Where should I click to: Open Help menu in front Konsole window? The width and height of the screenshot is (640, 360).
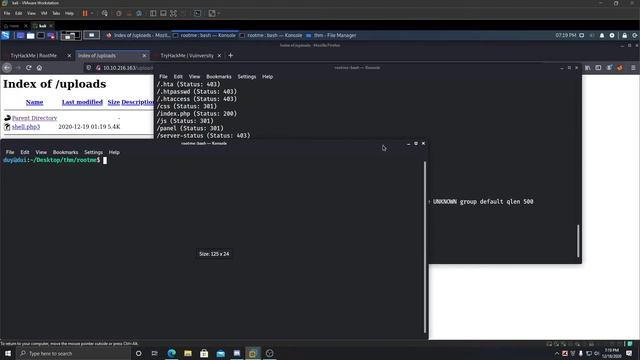click(x=114, y=152)
